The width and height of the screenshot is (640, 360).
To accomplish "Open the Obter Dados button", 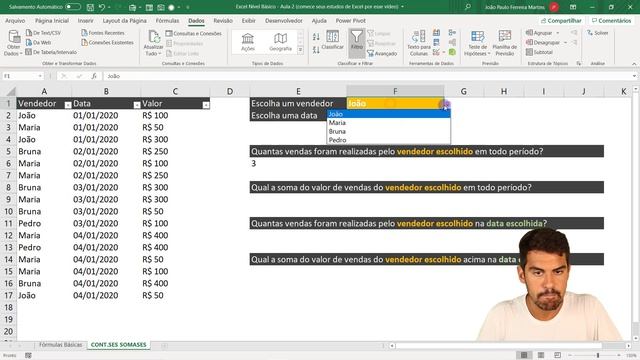I will click(x=13, y=42).
